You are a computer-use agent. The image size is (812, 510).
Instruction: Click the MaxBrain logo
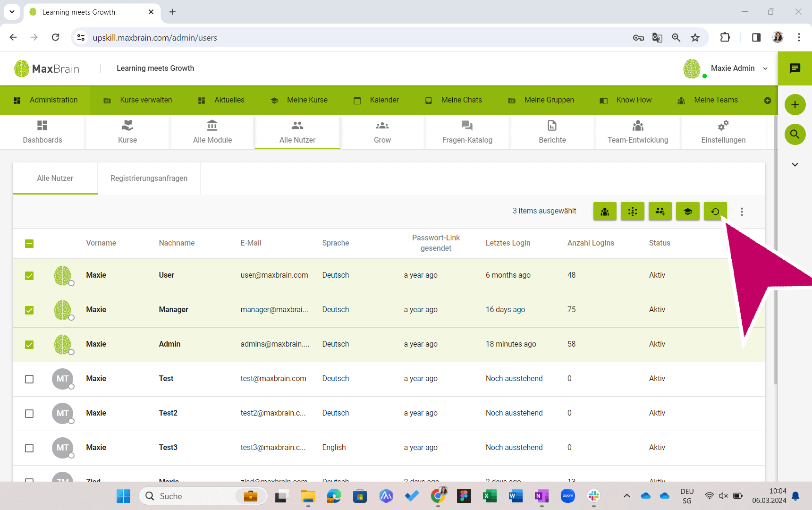[x=47, y=68]
